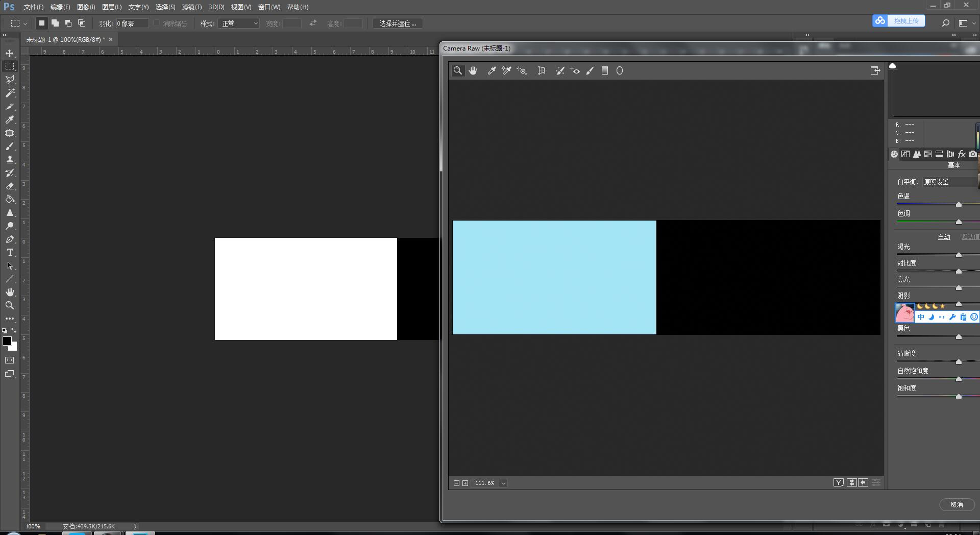The image size is (980, 535).
Task: Open the 样式 style dropdown
Action: [239, 23]
